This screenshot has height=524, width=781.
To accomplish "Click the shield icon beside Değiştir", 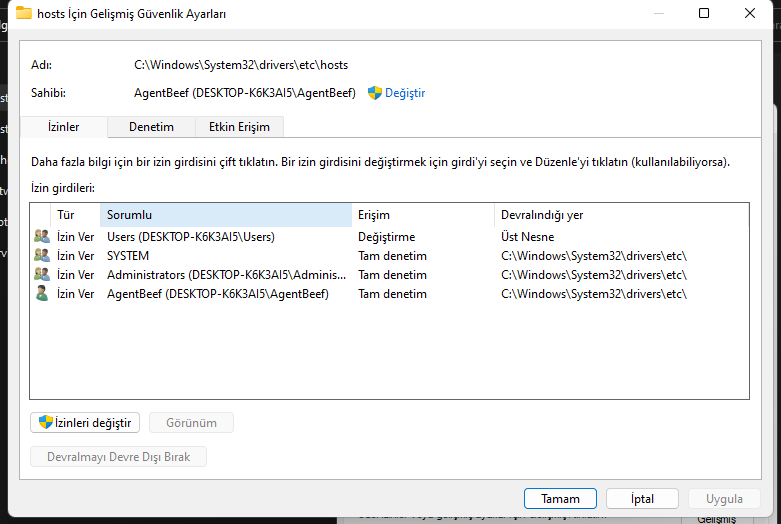I will tap(375, 93).
